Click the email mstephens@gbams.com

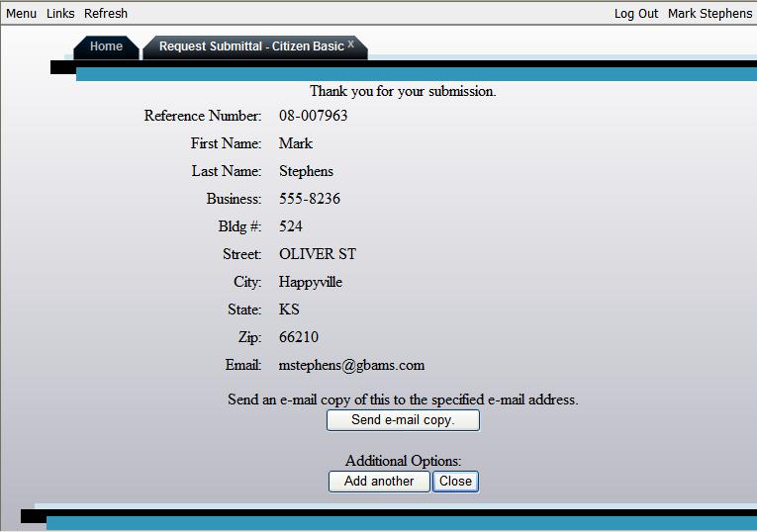click(x=351, y=365)
